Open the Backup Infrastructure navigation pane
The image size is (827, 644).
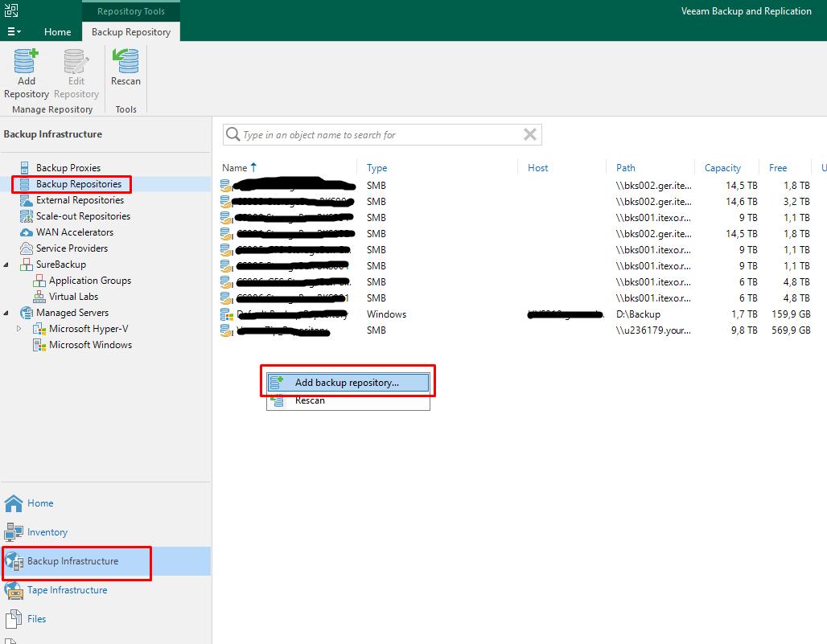coord(105,561)
